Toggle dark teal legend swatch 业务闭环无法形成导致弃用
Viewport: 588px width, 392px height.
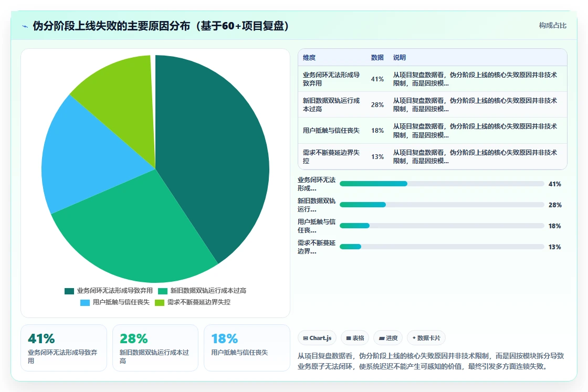[x=69, y=291]
